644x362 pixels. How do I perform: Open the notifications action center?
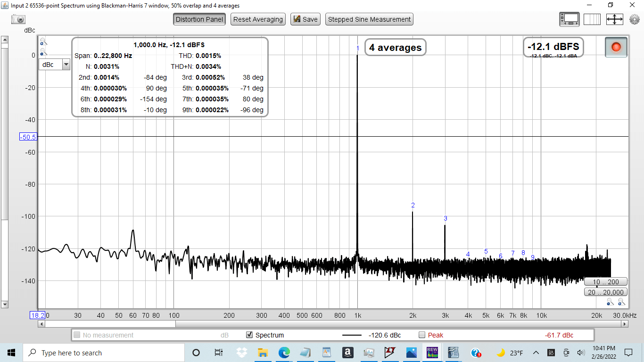pyautogui.click(x=628, y=353)
